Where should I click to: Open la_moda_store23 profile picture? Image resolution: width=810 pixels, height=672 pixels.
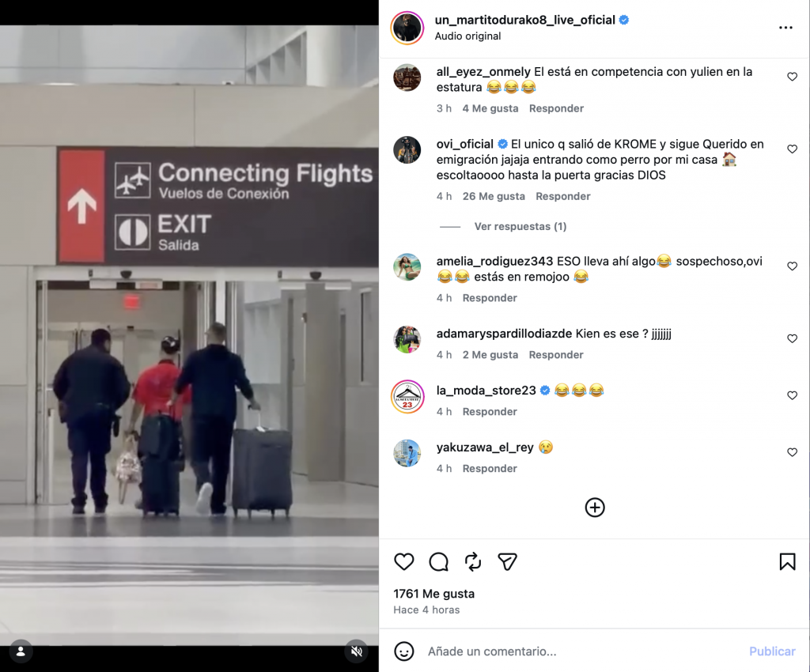pos(407,397)
